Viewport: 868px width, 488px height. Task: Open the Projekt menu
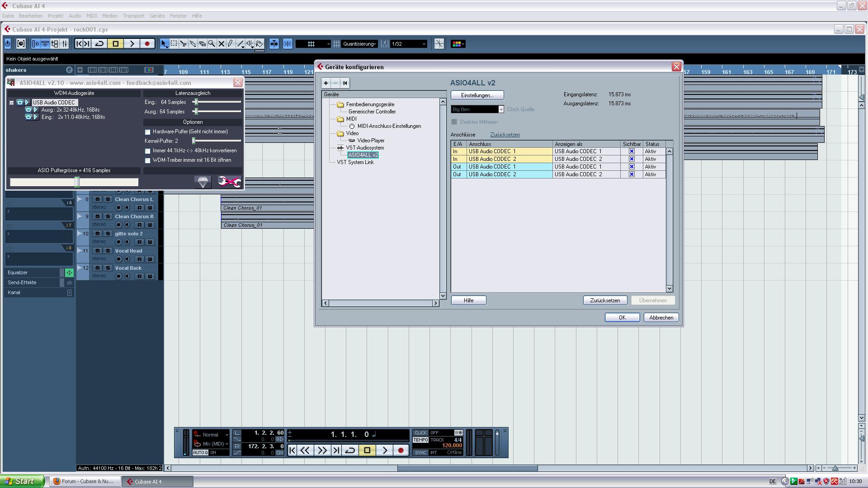pos(56,16)
